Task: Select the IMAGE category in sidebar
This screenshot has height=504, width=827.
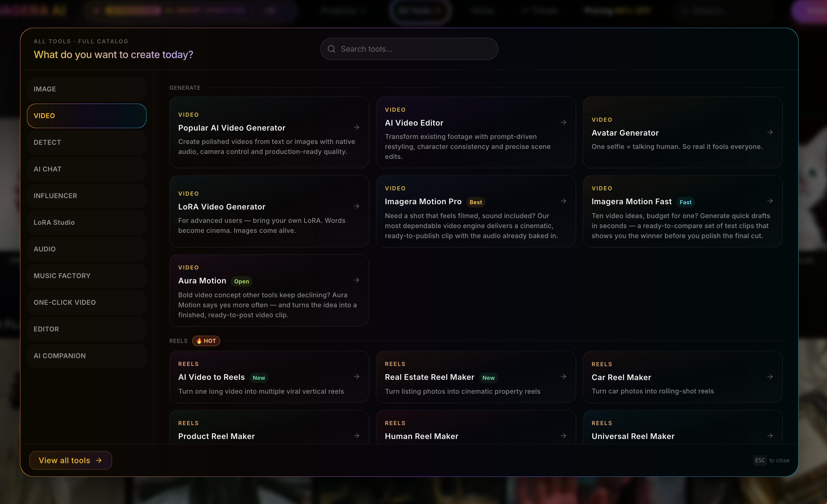Action: click(x=86, y=89)
